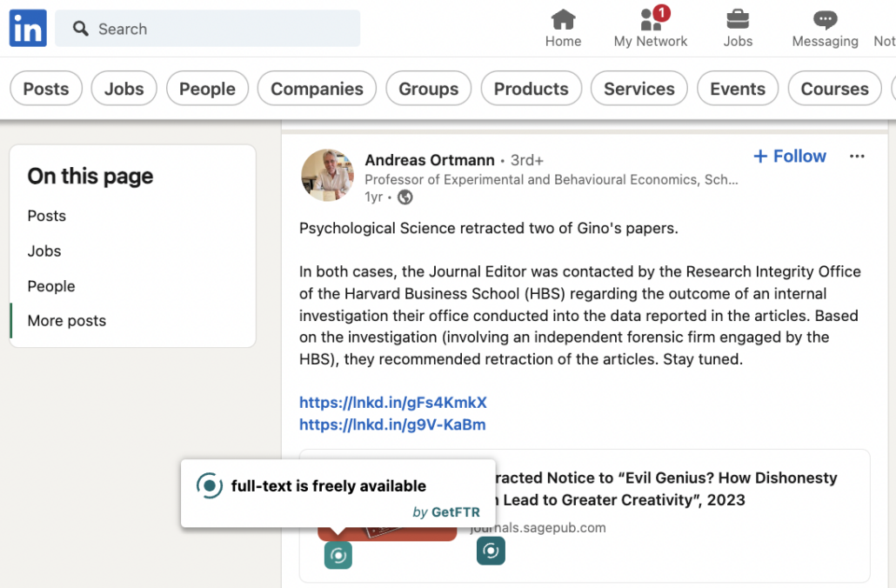
Task: Open Andreas Ortmann's profile photo
Action: coord(327,176)
